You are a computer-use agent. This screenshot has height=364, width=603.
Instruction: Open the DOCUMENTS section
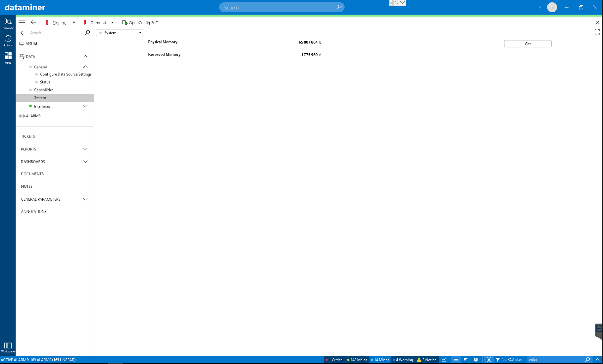click(32, 174)
